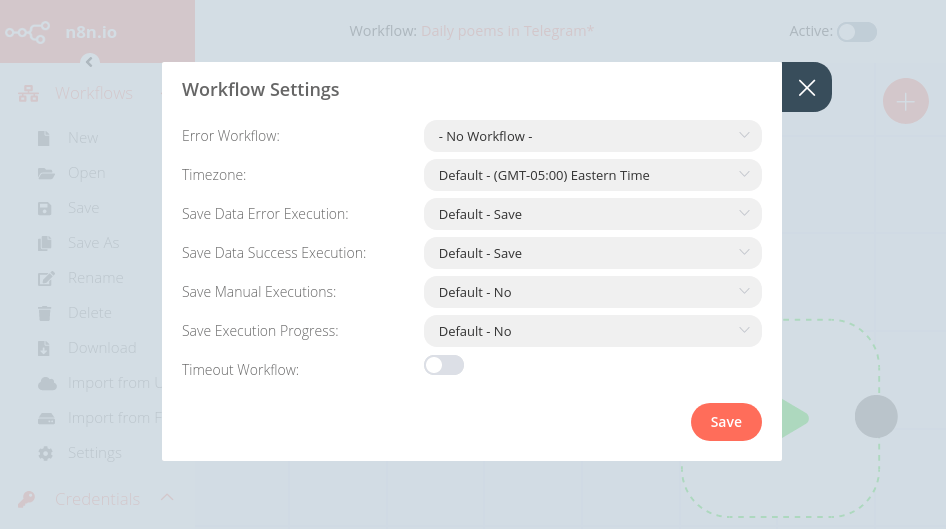The height and width of the screenshot is (529, 946).
Task: Click the Save floppy disk icon
Action: (x=45, y=208)
